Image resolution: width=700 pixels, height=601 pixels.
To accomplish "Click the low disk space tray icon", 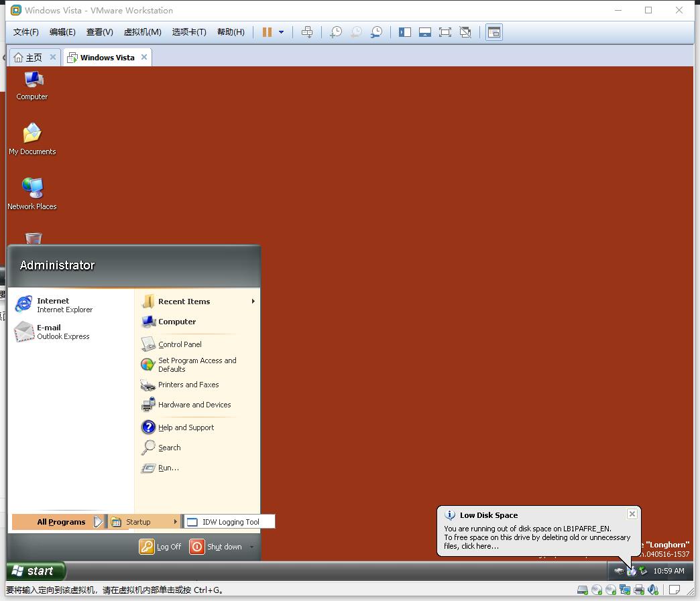I will [631, 571].
